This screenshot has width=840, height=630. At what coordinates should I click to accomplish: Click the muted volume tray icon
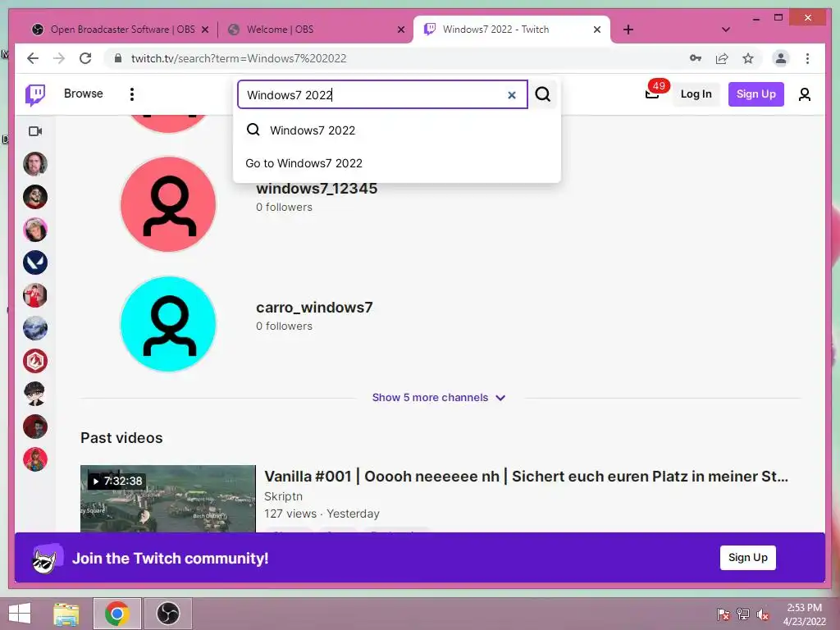[763, 614]
